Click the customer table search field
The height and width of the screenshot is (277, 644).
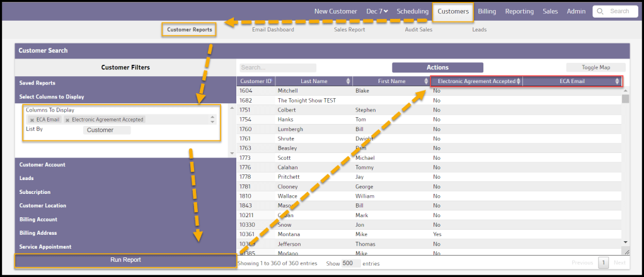(277, 67)
